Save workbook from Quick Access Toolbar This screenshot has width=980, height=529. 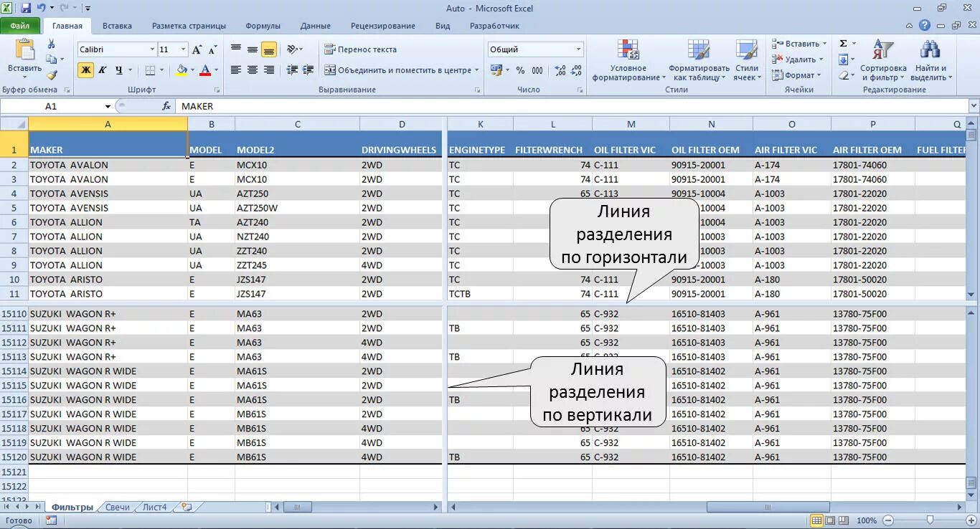[26, 8]
